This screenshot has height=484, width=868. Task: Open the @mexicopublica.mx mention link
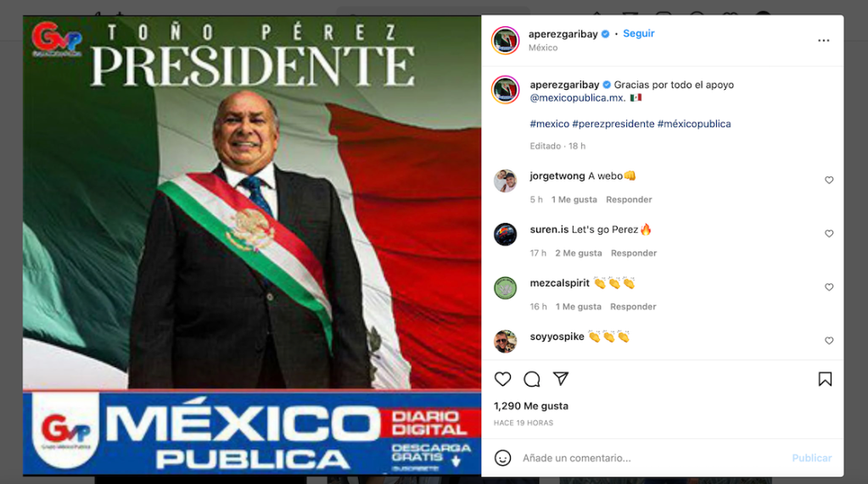point(577,98)
